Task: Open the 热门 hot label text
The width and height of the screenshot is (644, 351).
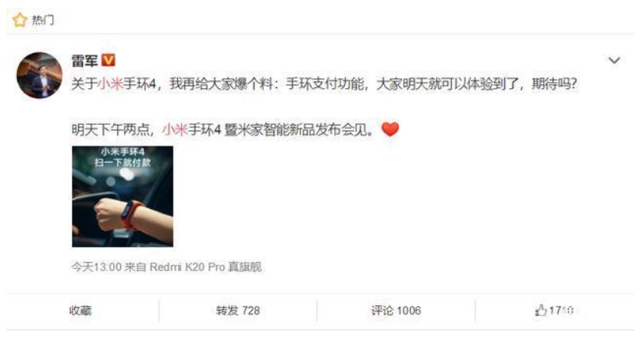Action: (43, 19)
